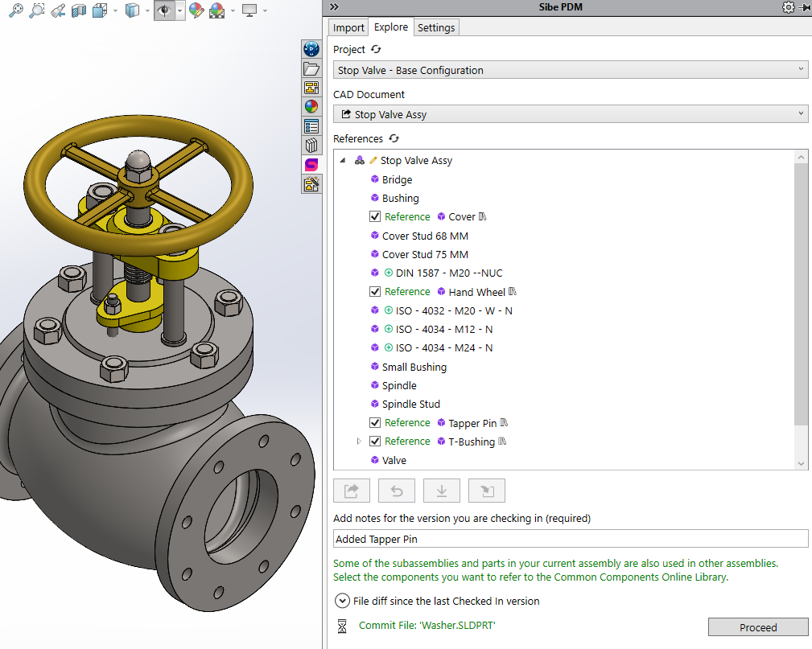Toggle the Hand Wheel Reference checkbox
Image resolution: width=812 pixels, height=649 pixels.
click(375, 292)
